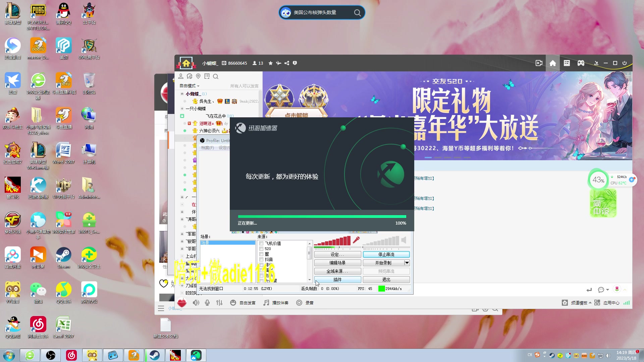Click the NetEase Music icon in the taskbar
This screenshot has height=362, width=644.
71,355
